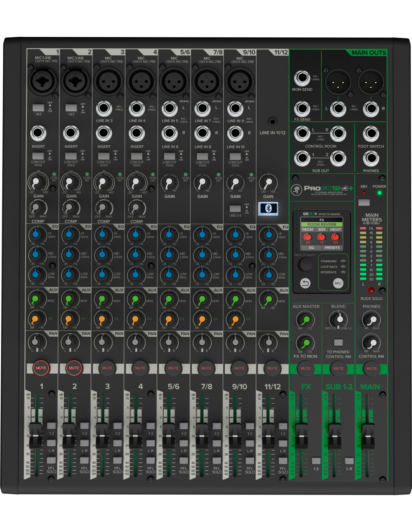This screenshot has width=412, height=532.
Task: Click the channel 1 MIC GAIN knob
Action: click(36, 183)
